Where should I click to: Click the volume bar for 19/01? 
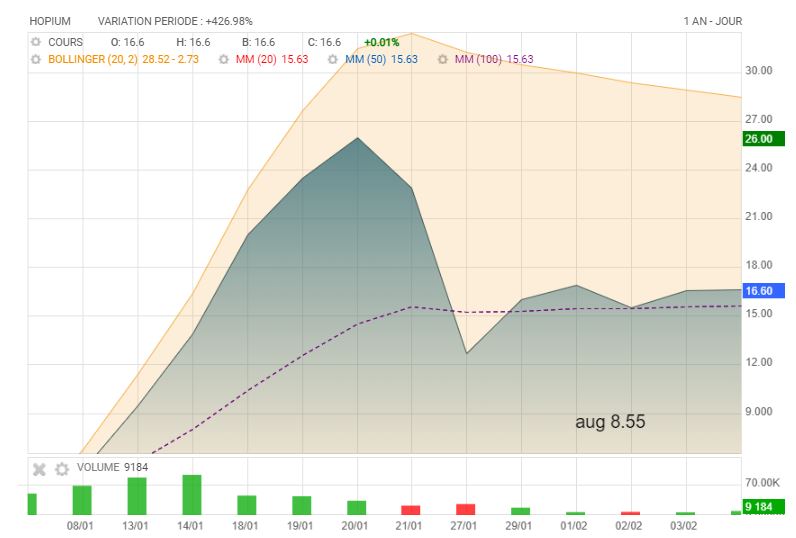(302, 506)
